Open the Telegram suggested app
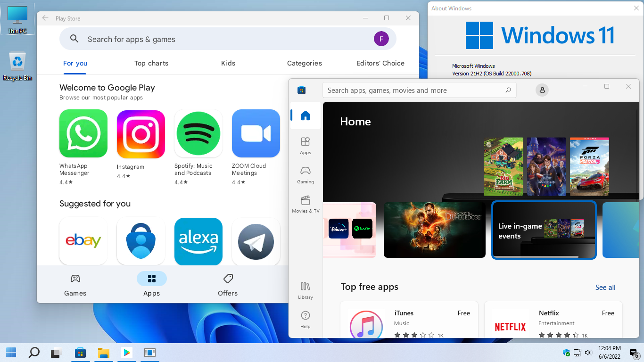This screenshot has width=644, height=362. (x=256, y=241)
